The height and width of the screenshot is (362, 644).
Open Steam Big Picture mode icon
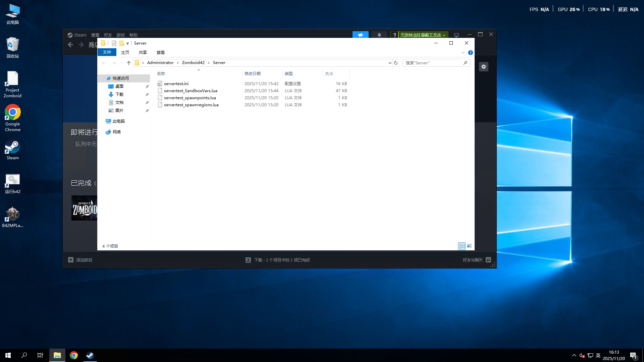(456, 35)
